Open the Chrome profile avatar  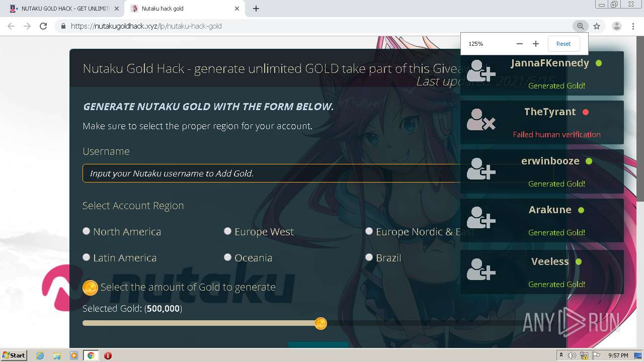click(x=616, y=26)
